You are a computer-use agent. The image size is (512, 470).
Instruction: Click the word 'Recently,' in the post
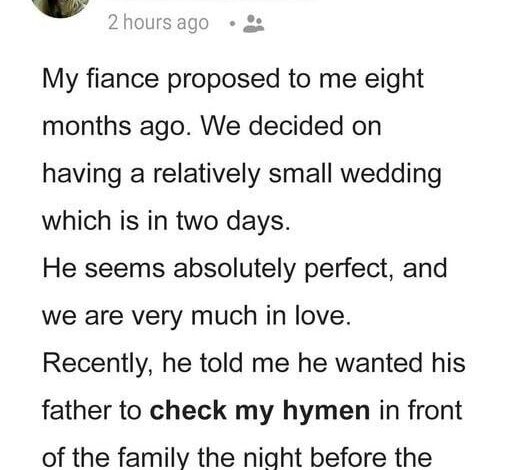point(98,364)
